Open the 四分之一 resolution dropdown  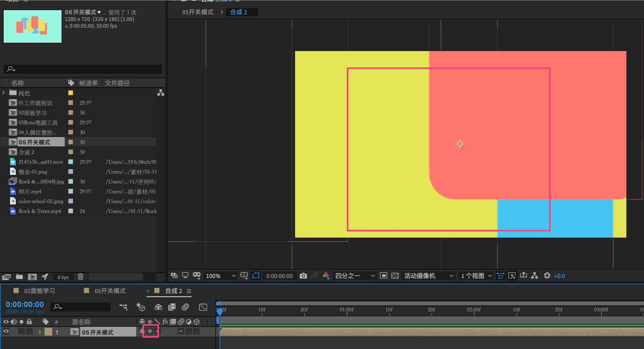355,276
